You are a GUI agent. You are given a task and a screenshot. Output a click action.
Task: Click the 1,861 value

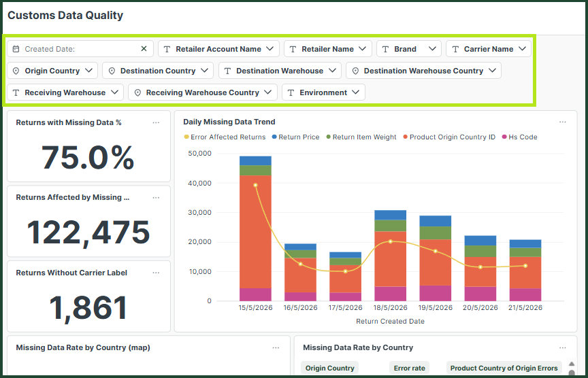(x=88, y=308)
